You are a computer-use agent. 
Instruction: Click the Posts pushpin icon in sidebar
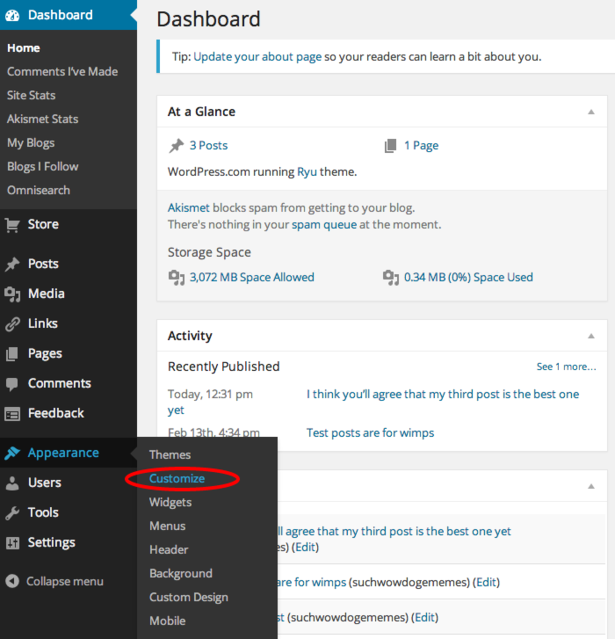(12, 264)
